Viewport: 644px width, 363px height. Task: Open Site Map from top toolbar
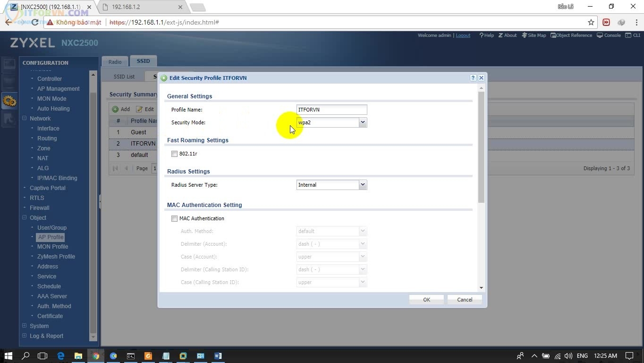(x=534, y=35)
